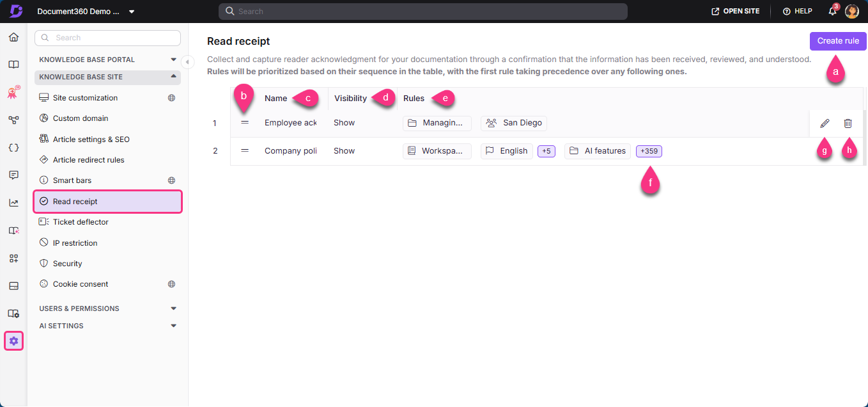Screen dimensions: 868x407
Task: Delete the Employee ack rule via trash icon
Action: tap(848, 123)
